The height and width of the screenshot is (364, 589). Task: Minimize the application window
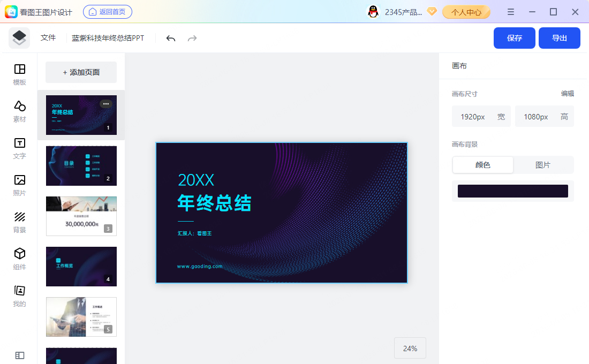tap(532, 12)
